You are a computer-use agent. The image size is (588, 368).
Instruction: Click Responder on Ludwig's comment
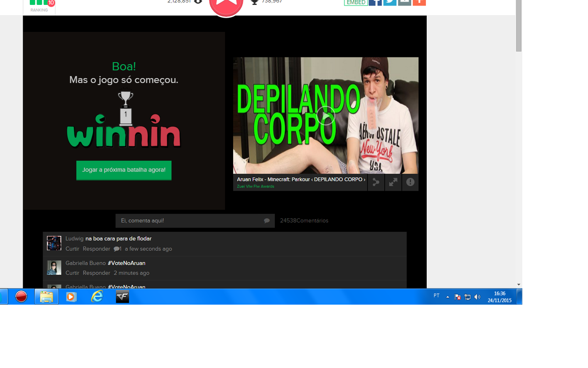tap(97, 249)
